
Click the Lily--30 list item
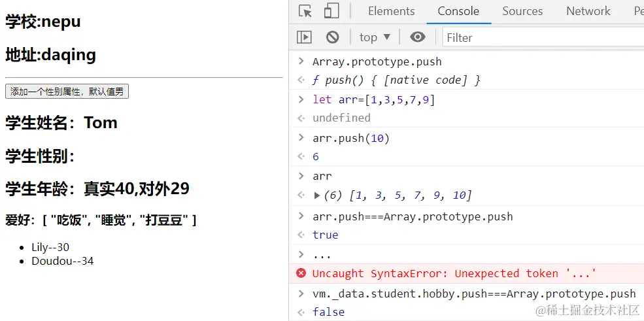[50, 247]
